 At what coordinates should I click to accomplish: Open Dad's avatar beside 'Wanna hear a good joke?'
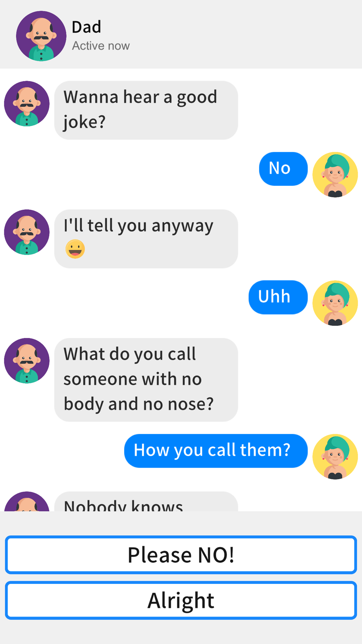click(27, 104)
